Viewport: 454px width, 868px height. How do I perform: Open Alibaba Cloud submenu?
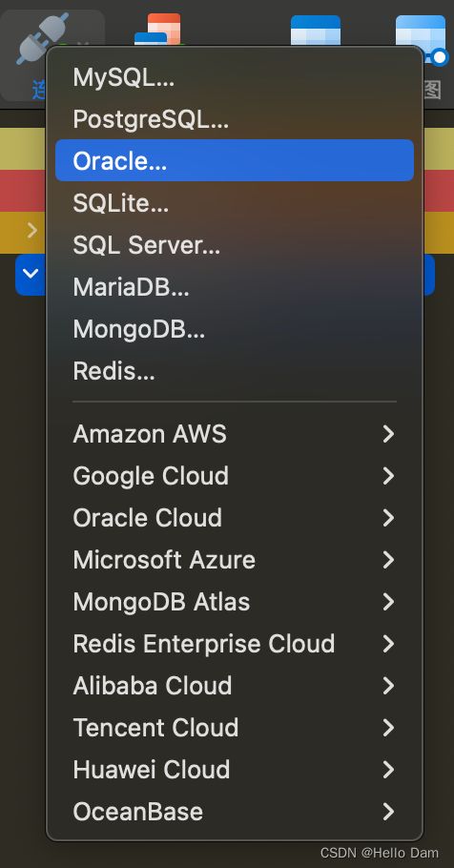pos(235,686)
